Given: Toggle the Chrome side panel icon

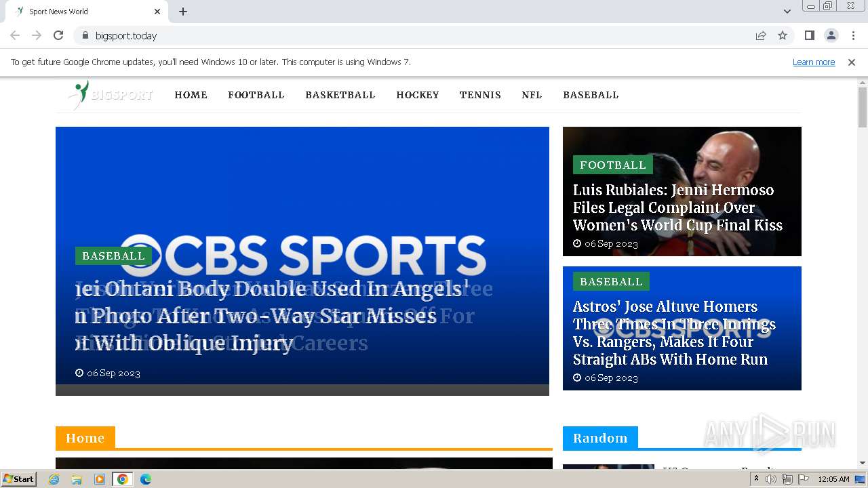Looking at the screenshot, I should pos(809,35).
